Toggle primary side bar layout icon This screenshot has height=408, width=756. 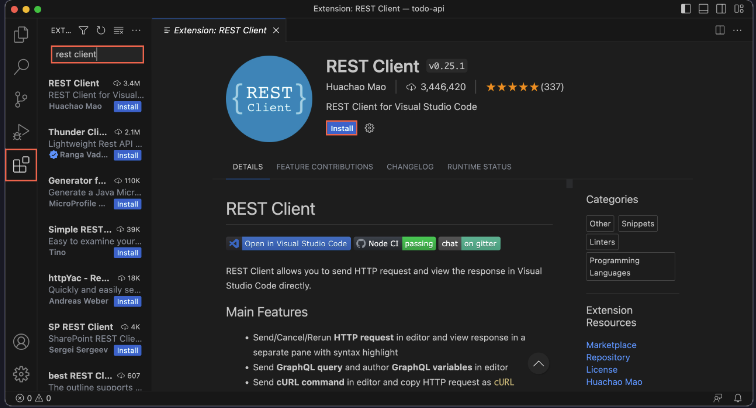[686, 9]
